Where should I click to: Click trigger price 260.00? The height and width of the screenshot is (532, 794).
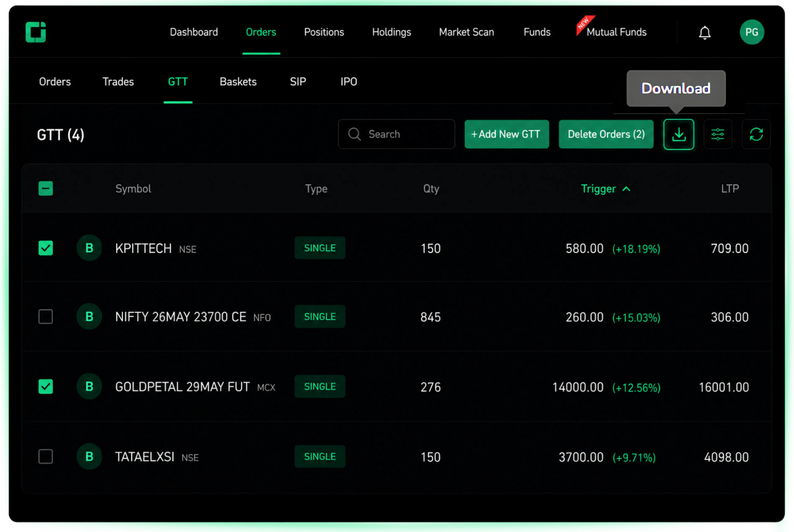[x=585, y=317]
